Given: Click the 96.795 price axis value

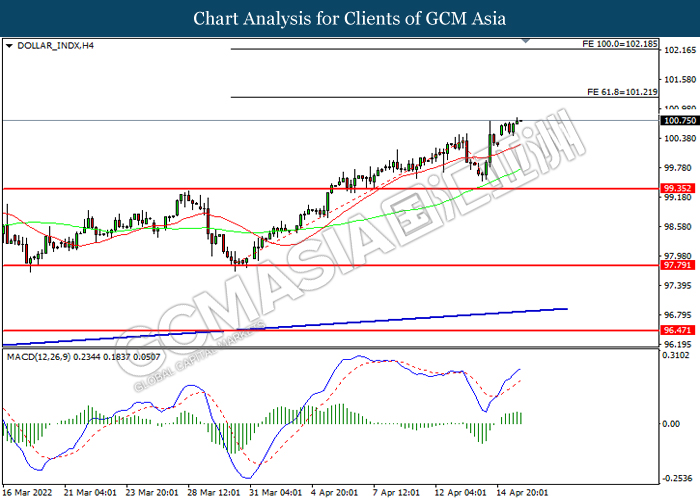Looking at the screenshot, I should [678, 315].
